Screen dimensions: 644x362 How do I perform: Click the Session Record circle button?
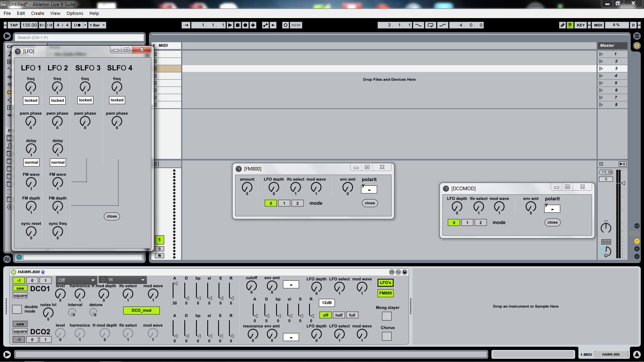[x=285, y=25]
